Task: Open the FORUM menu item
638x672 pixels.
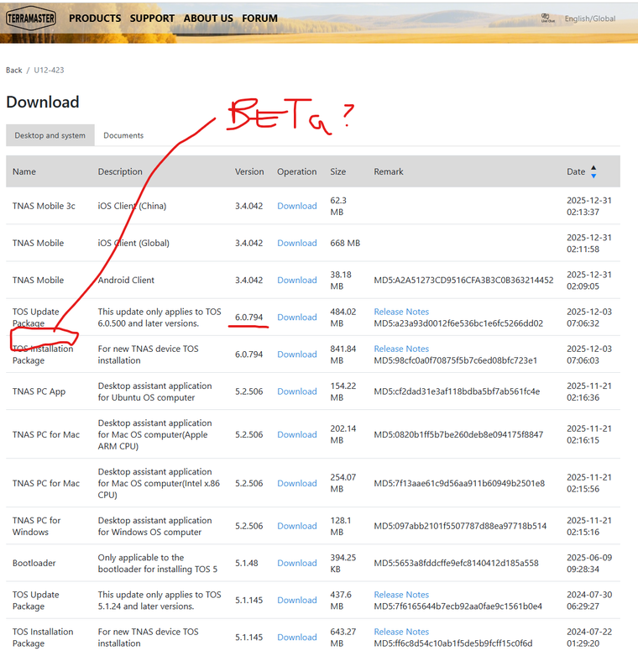Action: [259, 18]
